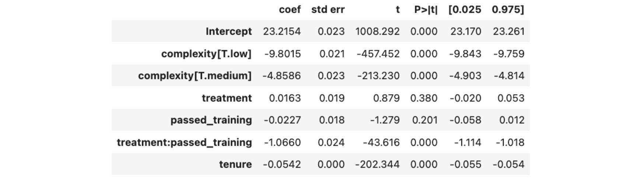Select the complexity[T.medium] row label
This screenshot has height=181, width=644.
click(x=195, y=76)
